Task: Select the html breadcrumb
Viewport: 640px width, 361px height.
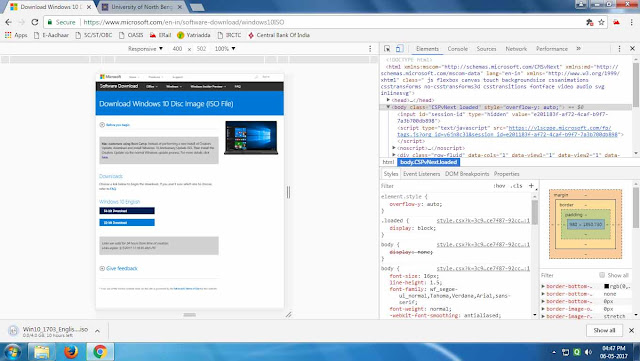Action: point(388,162)
